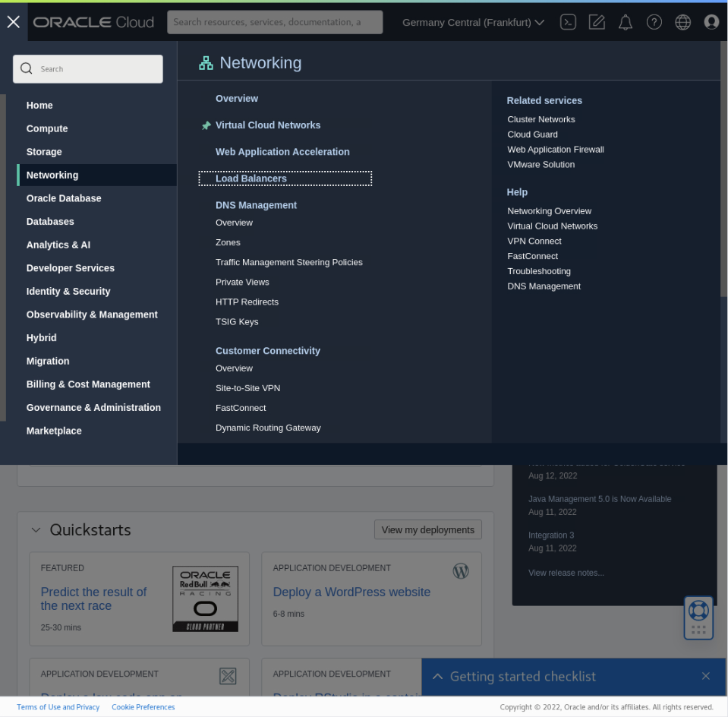Open Hybrid menu item
Viewport: 728px width, 717px height.
coord(41,338)
